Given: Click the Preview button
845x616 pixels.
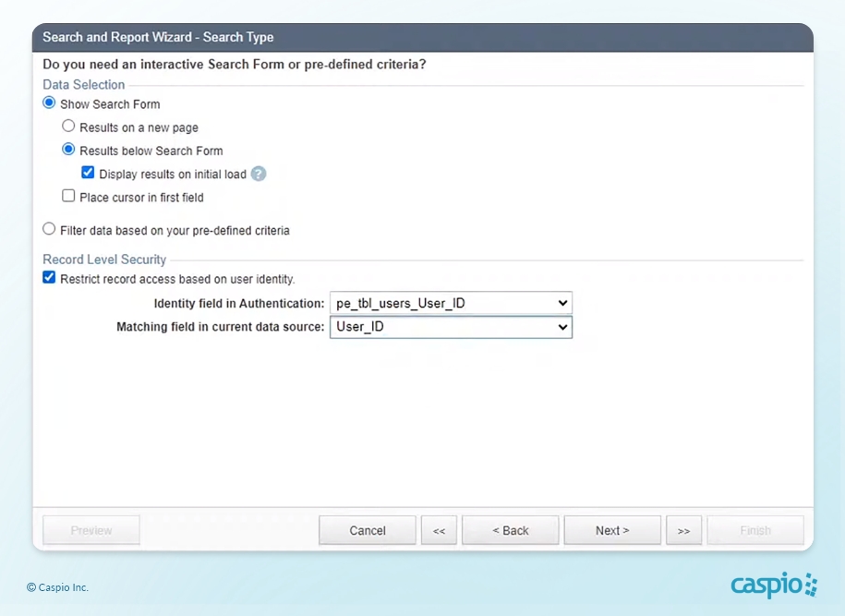Looking at the screenshot, I should [x=91, y=530].
